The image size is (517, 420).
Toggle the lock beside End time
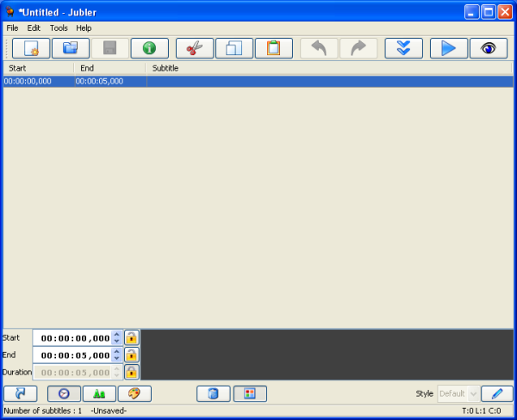pos(132,355)
